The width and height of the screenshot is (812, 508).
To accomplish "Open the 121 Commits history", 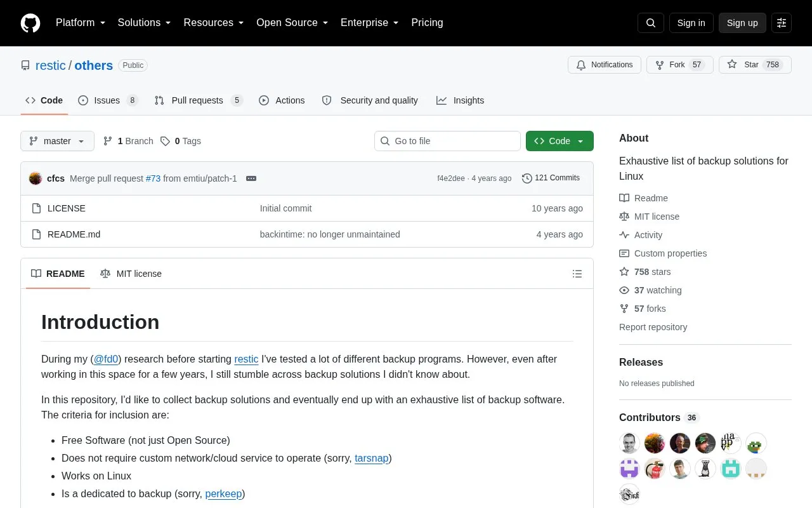I will coord(551,178).
